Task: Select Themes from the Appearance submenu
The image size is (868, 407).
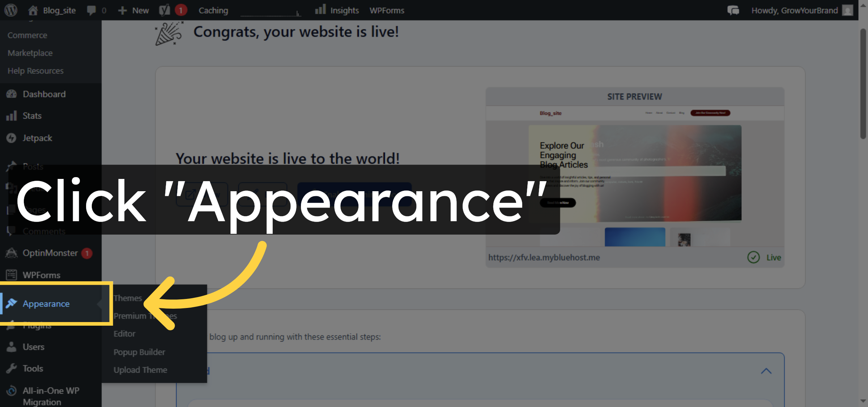Action: pos(127,297)
